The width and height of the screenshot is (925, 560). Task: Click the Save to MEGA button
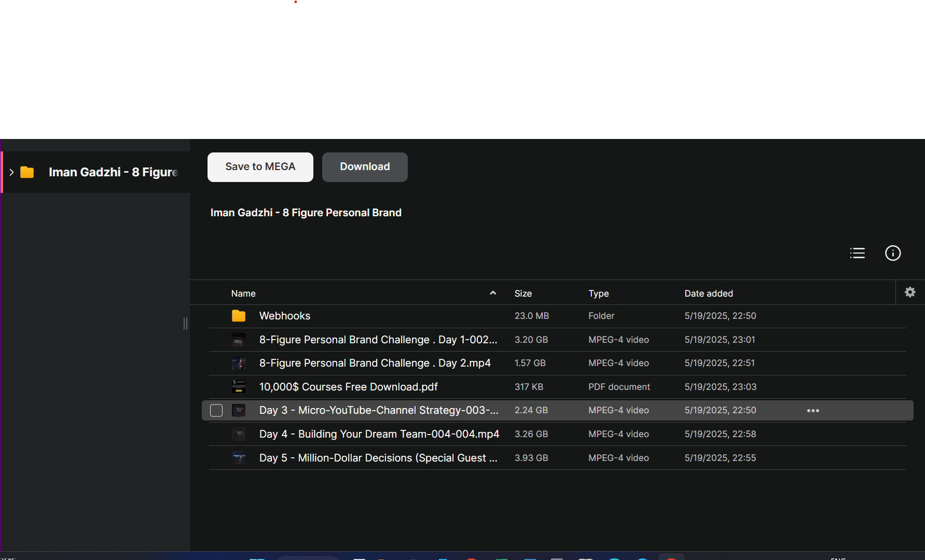click(x=260, y=167)
